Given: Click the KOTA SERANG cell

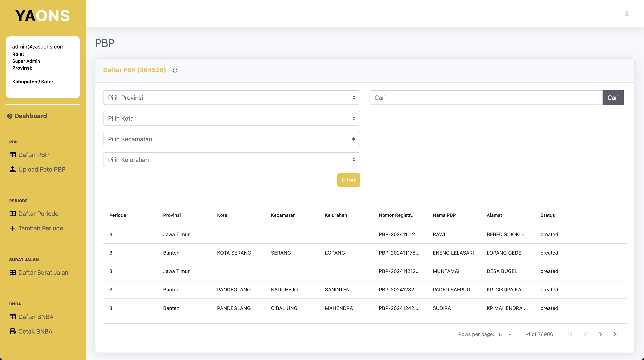Looking at the screenshot, I should [x=234, y=253].
